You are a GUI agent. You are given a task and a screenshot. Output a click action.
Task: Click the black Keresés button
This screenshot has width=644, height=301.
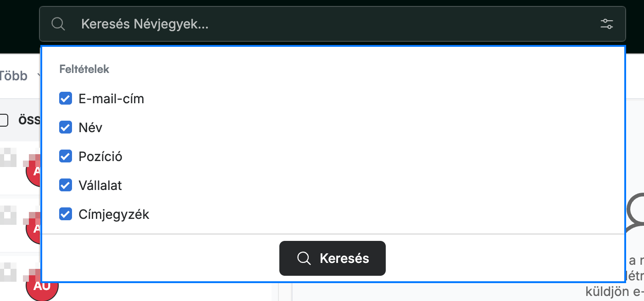pyautogui.click(x=333, y=258)
